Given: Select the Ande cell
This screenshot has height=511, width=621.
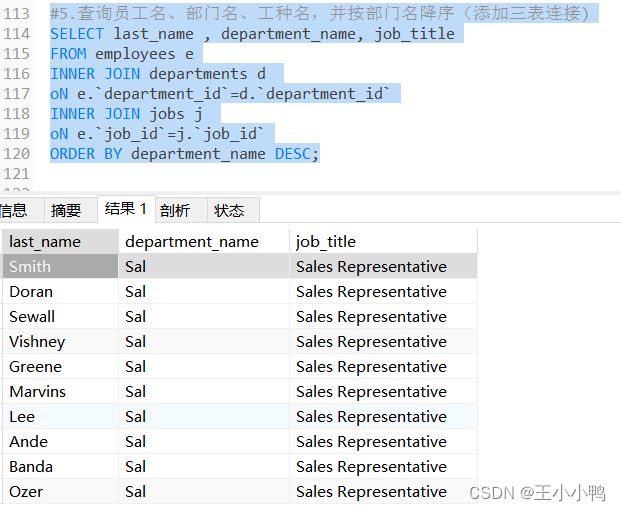Looking at the screenshot, I should 60,441.
